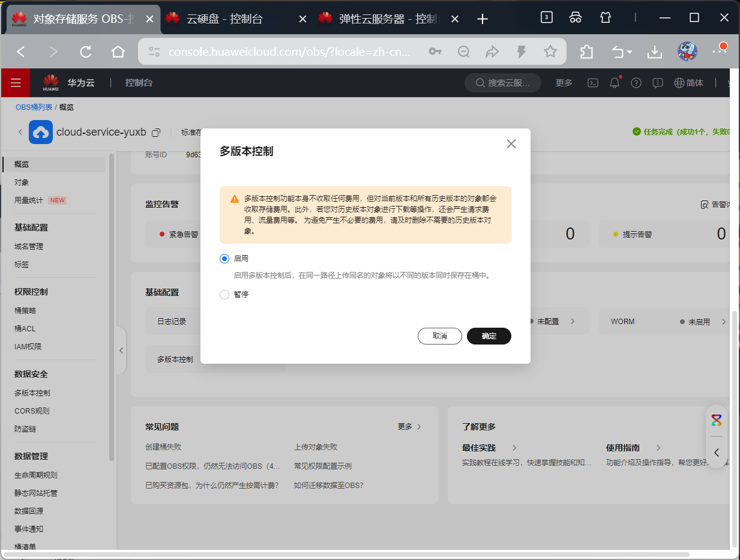740x560 pixels.
Task: Click the address bar URL
Action: [290, 52]
